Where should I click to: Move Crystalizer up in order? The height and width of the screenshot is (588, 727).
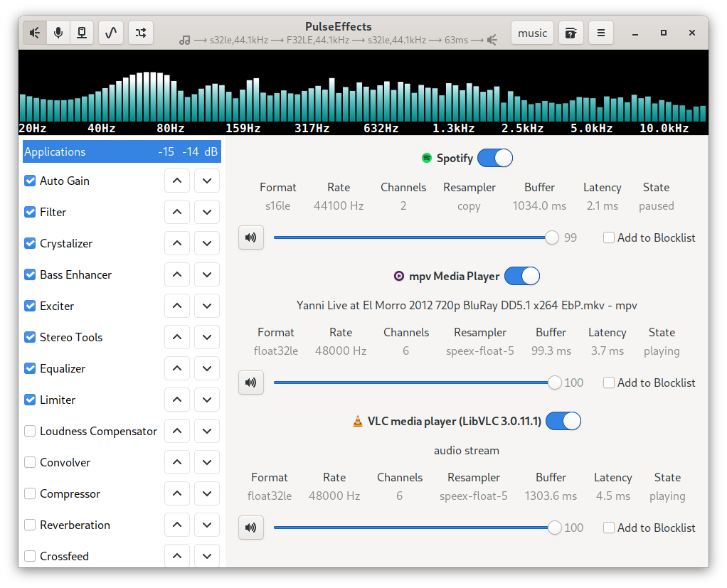(177, 243)
